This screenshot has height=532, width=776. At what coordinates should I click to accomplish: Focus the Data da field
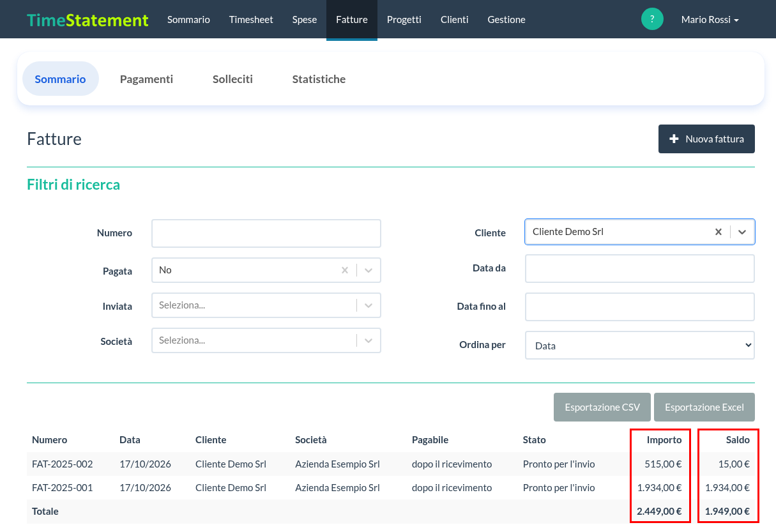pyautogui.click(x=639, y=269)
